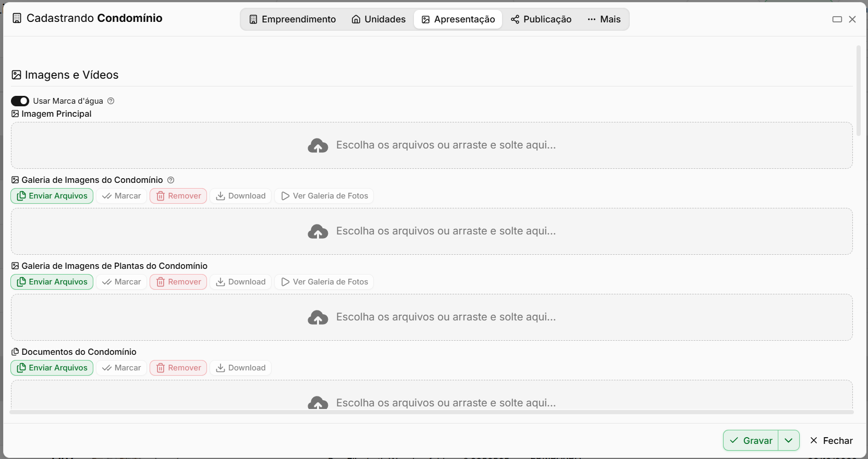The image size is (868, 459).
Task: Expand the Gravar dropdown arrow
Action: click(x=789, y=440)
